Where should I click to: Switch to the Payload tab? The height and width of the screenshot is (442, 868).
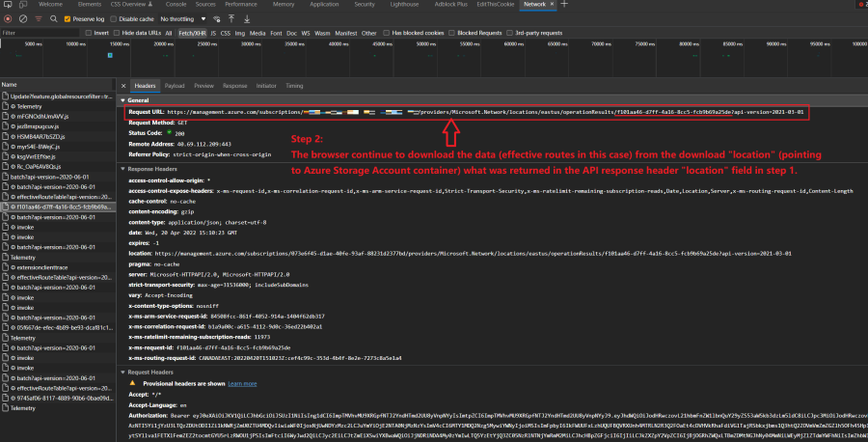175,85
